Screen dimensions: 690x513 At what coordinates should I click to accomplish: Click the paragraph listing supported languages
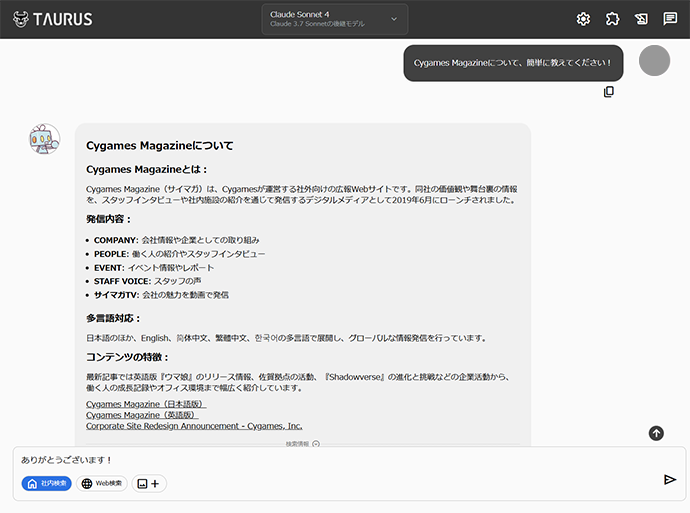[286, 338]
